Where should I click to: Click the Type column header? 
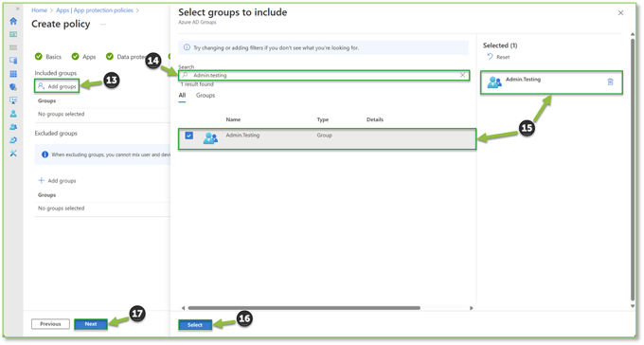322,119
